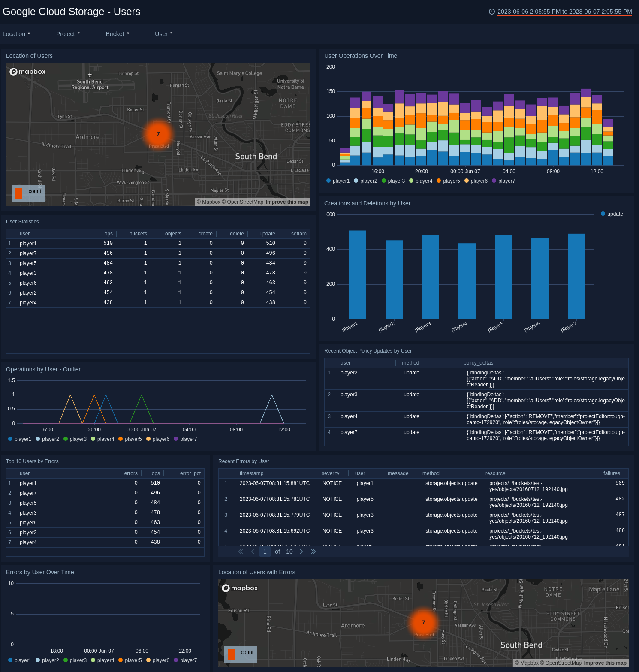
Task: Click the _count swatch on Users with Errors map
Action: (x=231, y=654)
